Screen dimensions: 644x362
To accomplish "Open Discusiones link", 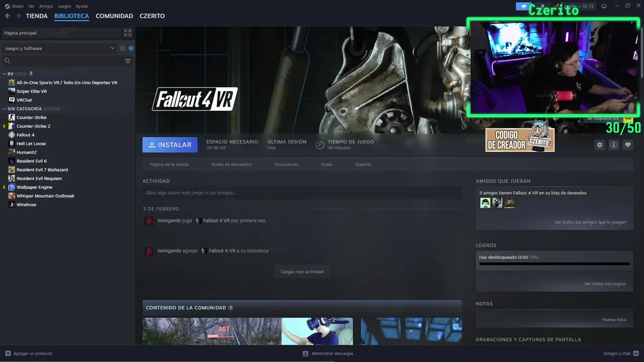I will point(286,164).
